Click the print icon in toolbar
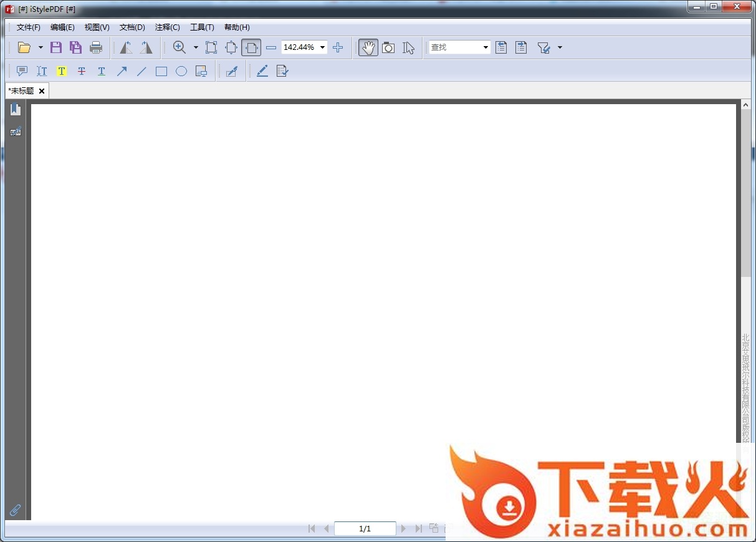 click(x=96, y=47)
